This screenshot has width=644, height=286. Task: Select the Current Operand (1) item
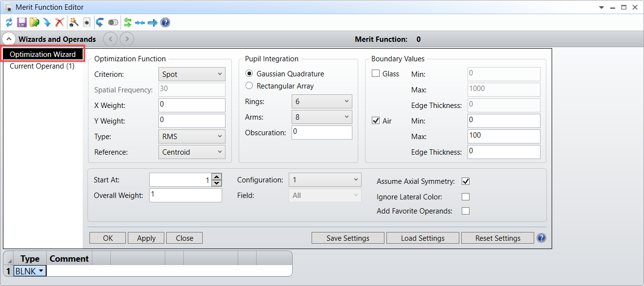[x=42, y=66]
